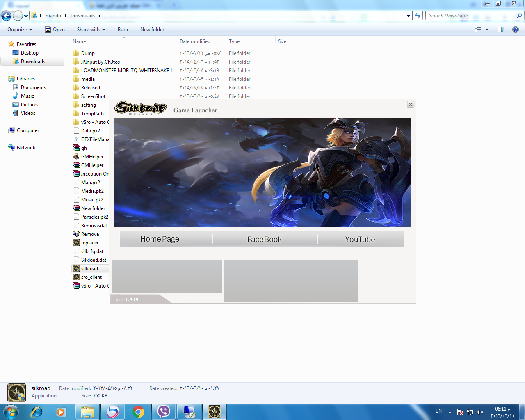
Task: Click Open in the Explorer toolbar
Action: [55, 30]
